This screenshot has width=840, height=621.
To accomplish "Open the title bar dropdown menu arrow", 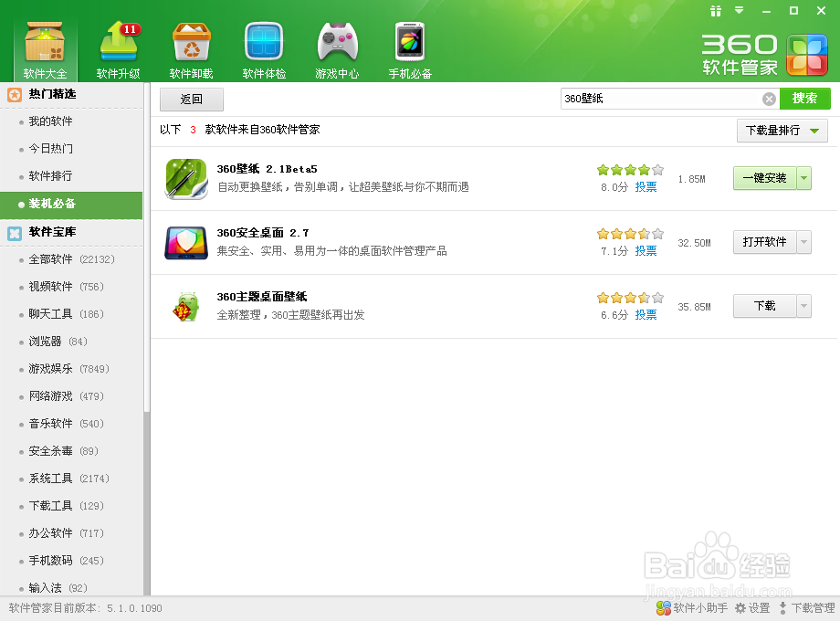I will click(x=740, y=10).
